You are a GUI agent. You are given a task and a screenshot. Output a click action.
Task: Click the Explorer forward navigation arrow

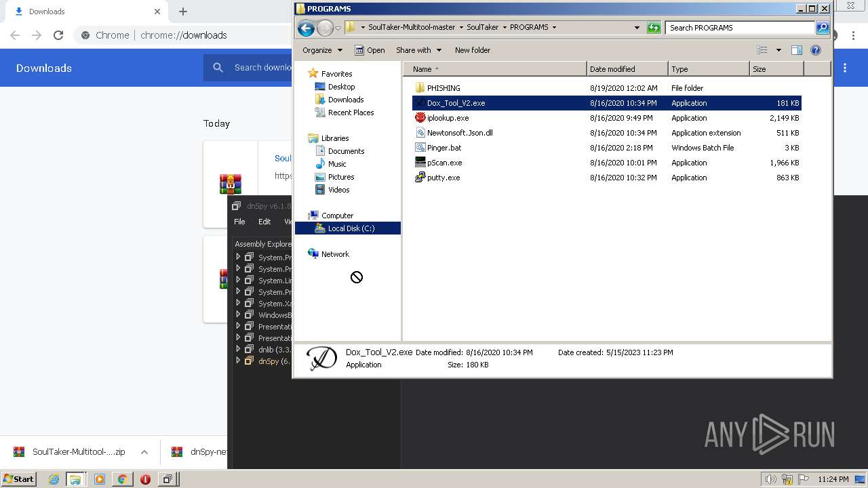coord(325,28)
